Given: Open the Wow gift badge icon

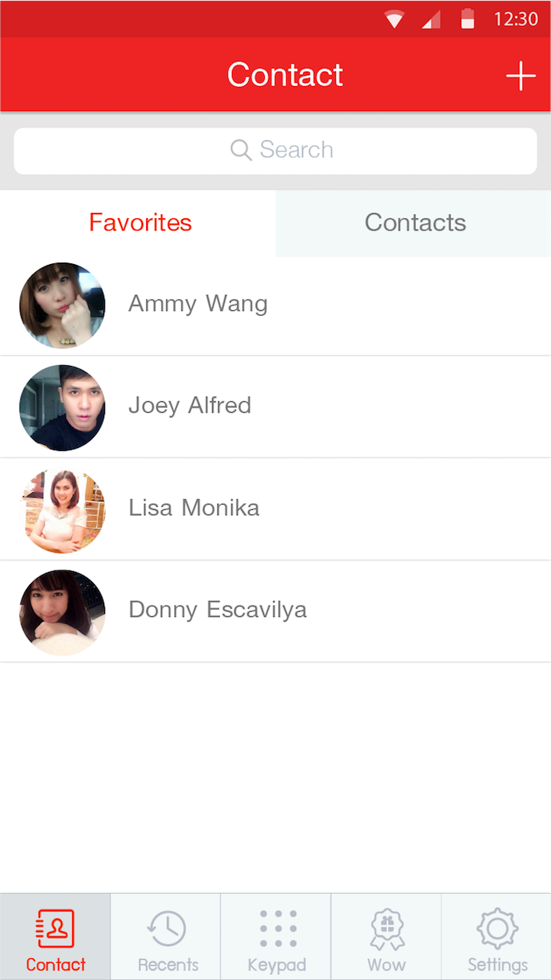Looking at the screenshot, I should [386, 929].
